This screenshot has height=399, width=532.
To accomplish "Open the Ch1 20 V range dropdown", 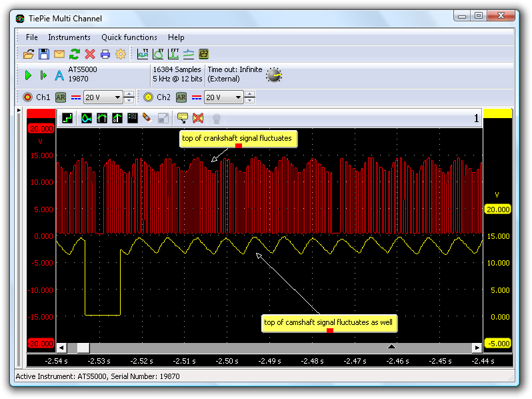I will (103, 97).
